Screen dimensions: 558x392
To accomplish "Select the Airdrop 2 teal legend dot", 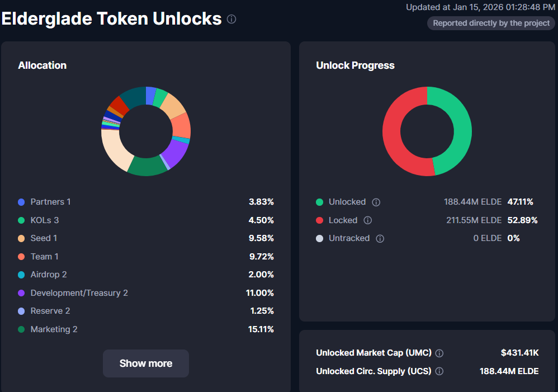I will click(x=21, y=275).
